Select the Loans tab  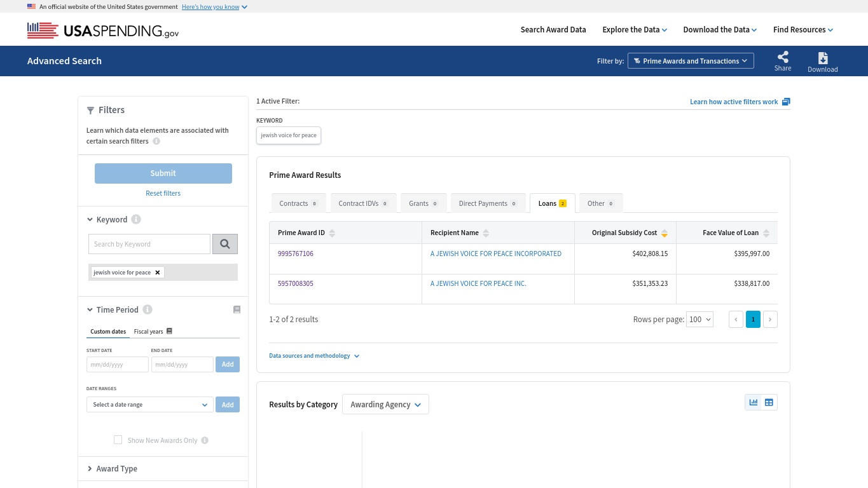tap(552, 203)
